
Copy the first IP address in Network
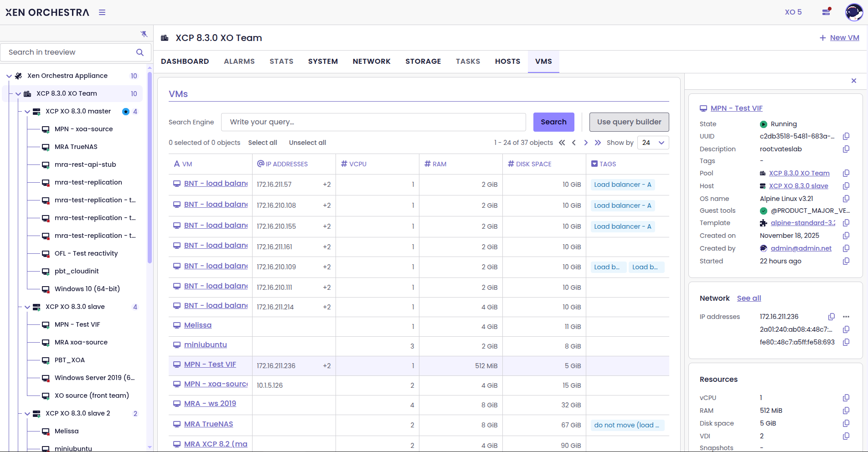pyautogui.click(x=832, y=317)
